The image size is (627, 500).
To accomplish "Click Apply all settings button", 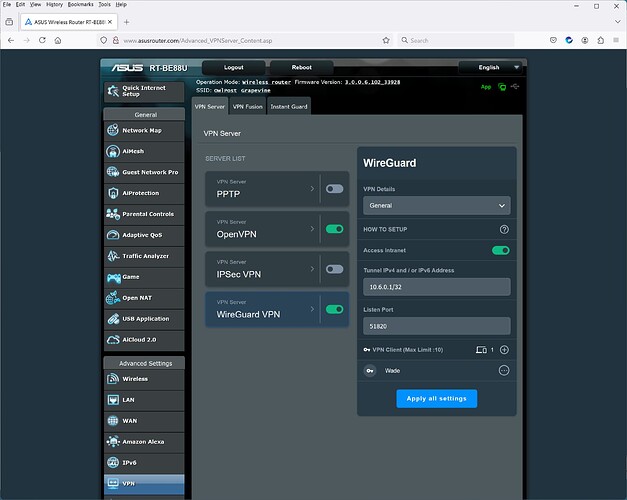I will click(x=437, y=399).
